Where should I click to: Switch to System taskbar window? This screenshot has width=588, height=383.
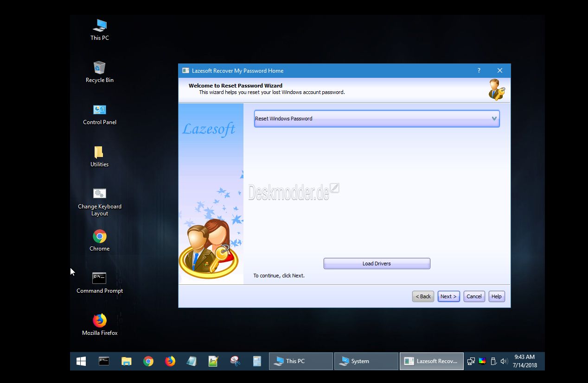coord(366,361)
